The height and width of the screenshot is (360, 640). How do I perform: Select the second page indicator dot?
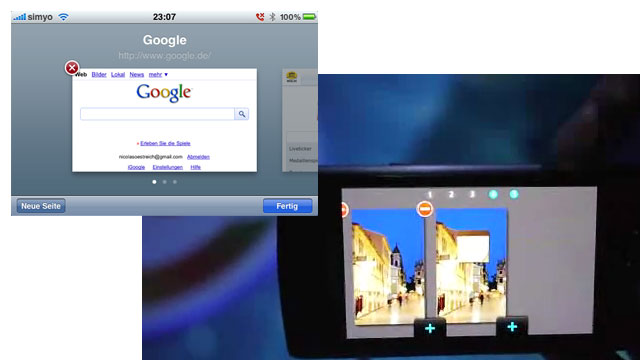(164, 182)
